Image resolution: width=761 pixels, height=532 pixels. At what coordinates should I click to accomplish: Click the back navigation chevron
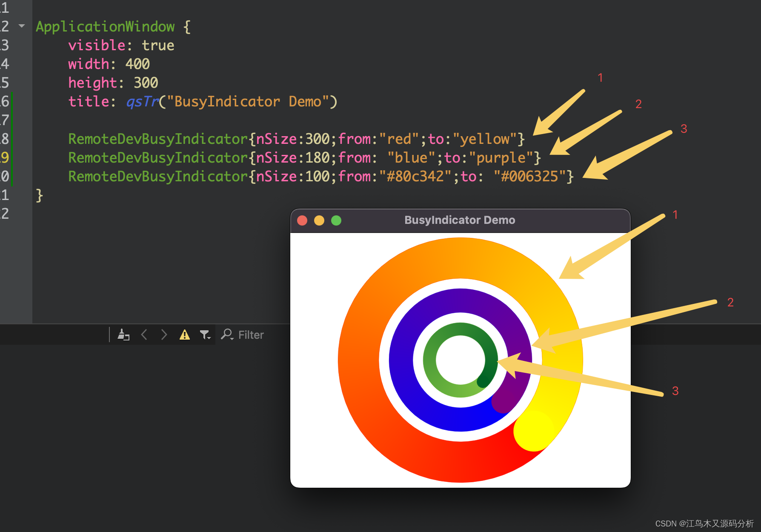point(144,335)
